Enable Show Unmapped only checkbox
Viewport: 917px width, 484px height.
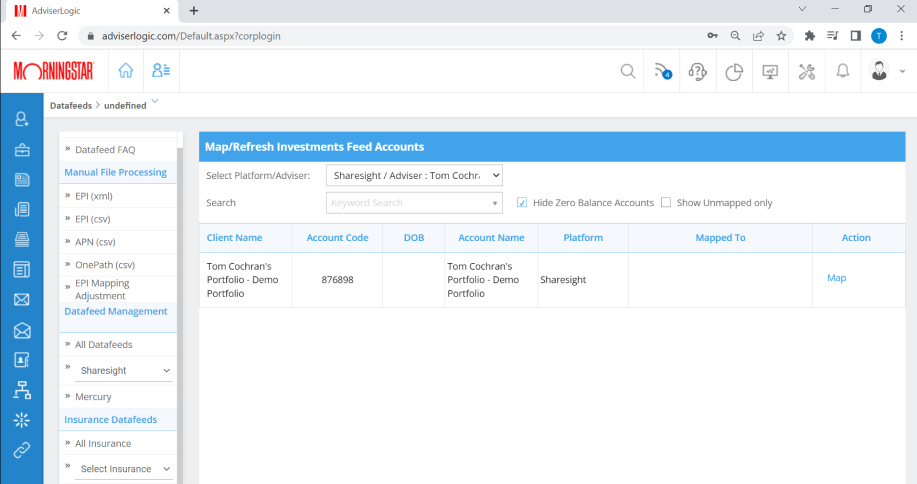[666, 202]
